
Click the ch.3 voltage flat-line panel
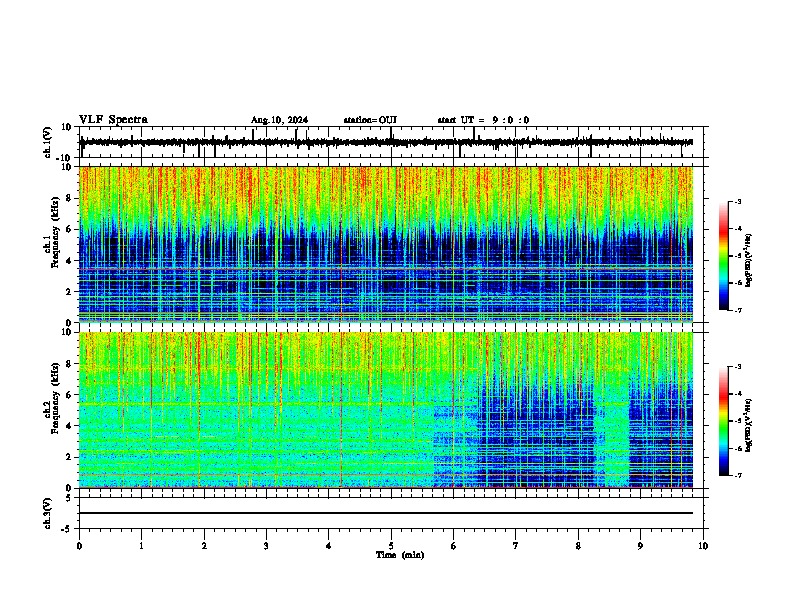[x=391, y=513]
